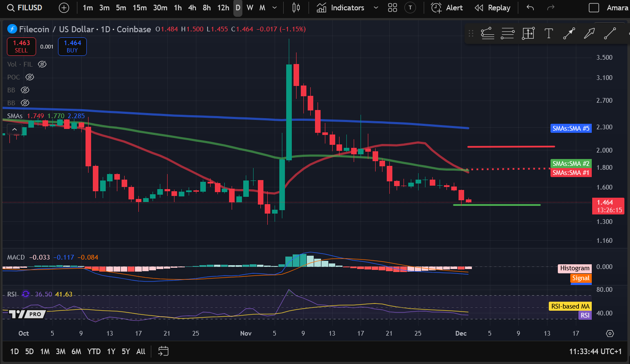Open the candlestick chart style picker
Viewport: 630px width, 364px height.
pos(296,8)
